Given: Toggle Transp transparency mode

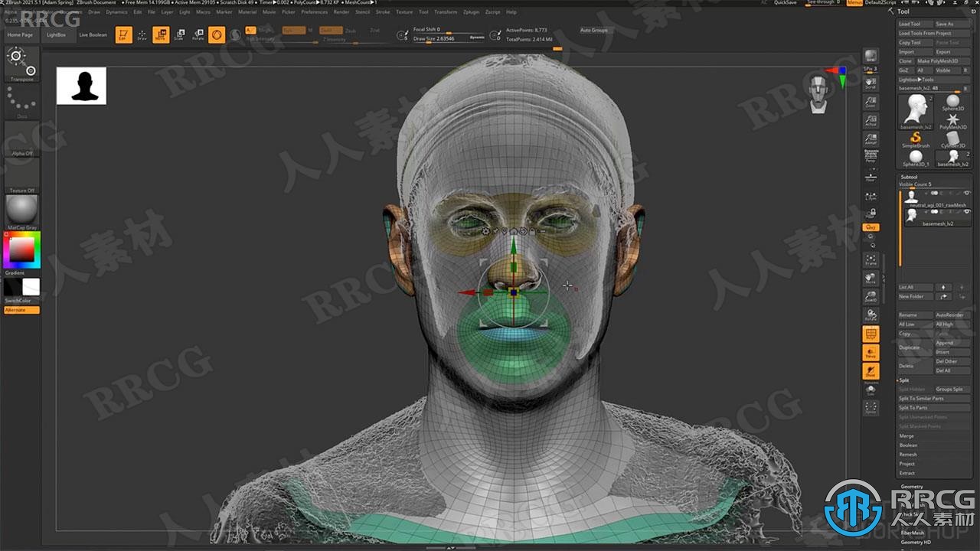Looking at the screenshot, I should coord(871,353).
